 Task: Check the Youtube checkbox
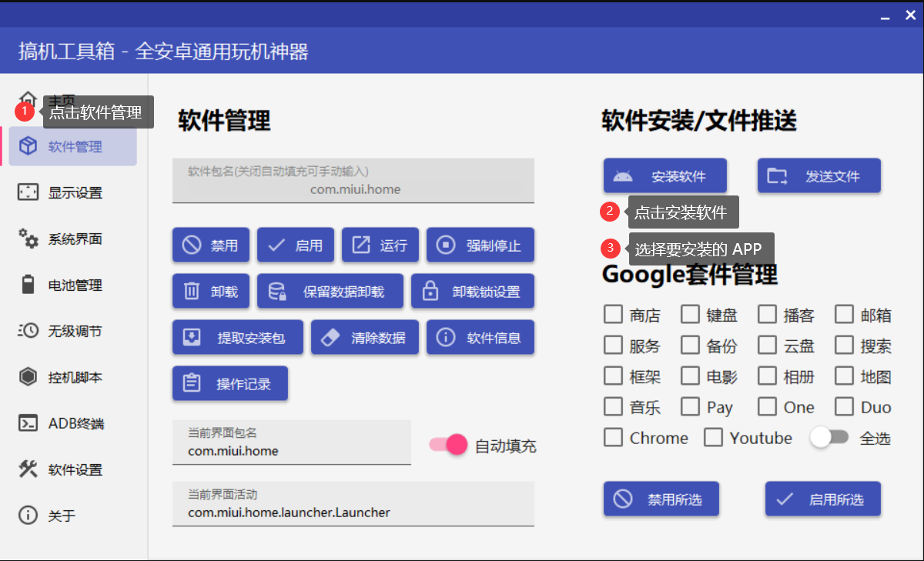(713, 437)
